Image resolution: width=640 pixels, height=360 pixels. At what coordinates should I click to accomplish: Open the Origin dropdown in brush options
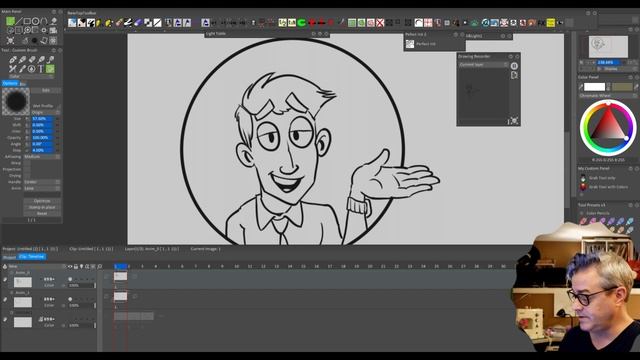46,112
